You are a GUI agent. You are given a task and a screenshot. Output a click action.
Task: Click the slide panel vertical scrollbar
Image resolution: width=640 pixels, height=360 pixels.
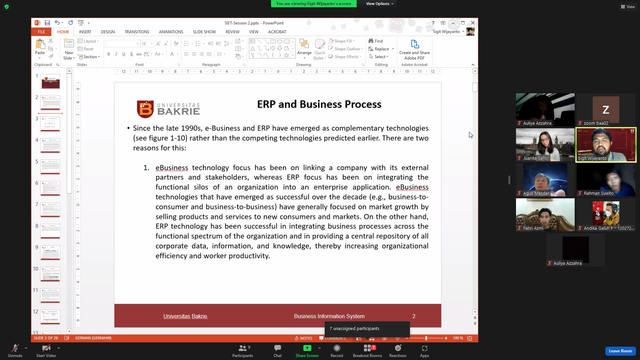click(x=69, y=200)
